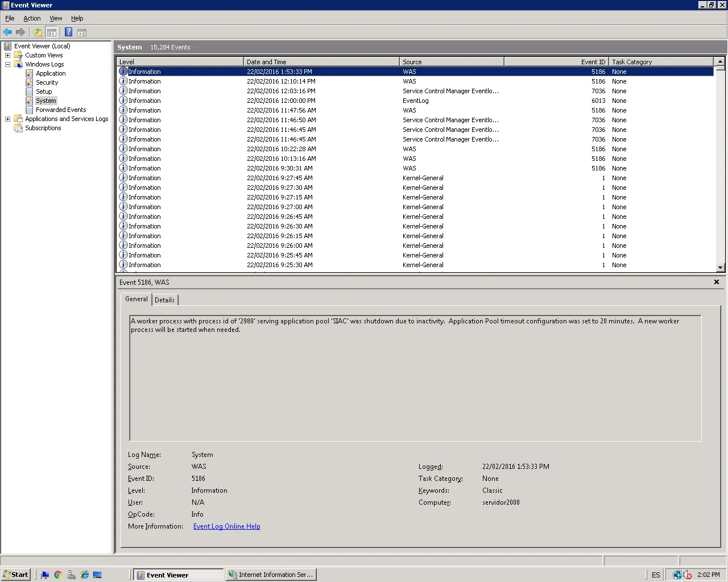Click the Forwarded Events log icon
Image resolution: width=728 pixels, height=582 pixels.
point(29,110)
